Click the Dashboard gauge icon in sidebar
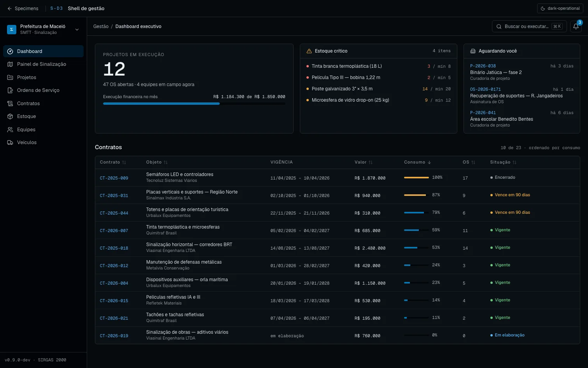588x368 pixels. point(10,51)
